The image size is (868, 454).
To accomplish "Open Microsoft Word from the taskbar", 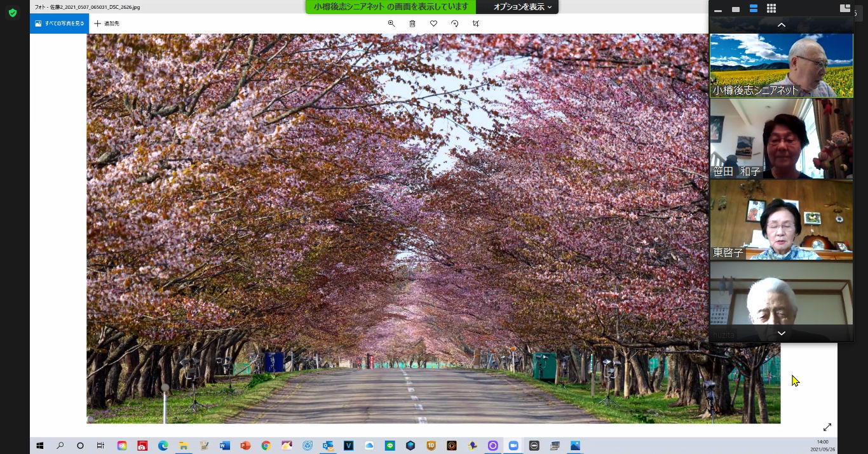I will 225,446.
